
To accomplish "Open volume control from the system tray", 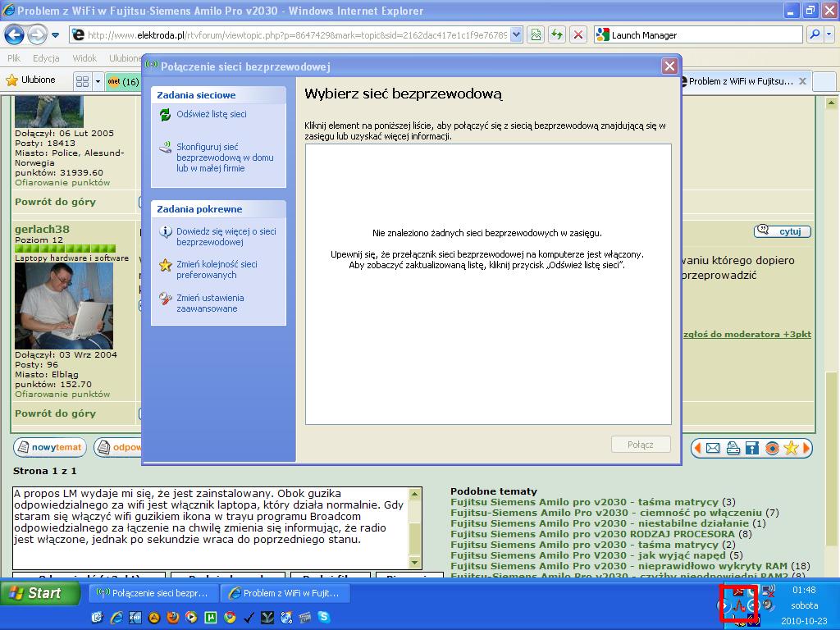I will coord(767,605).
